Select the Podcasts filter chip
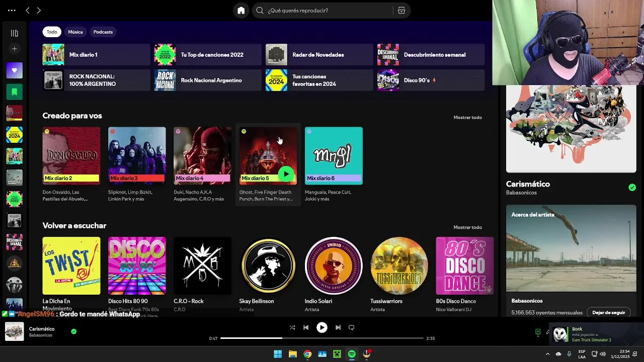This screenshot has height=362, width=644. click(103, 32)
